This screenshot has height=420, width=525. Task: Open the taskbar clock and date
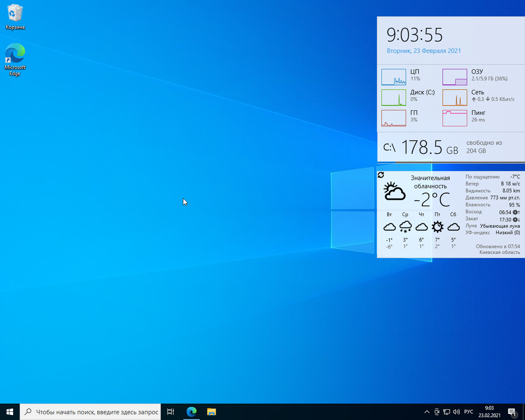(x=490, y=412)
